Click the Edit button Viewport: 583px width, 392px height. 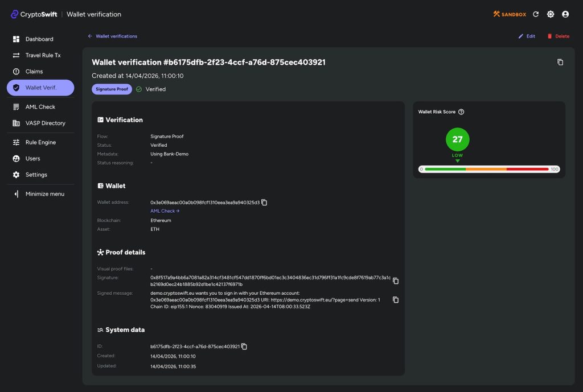tap(527, 36)
